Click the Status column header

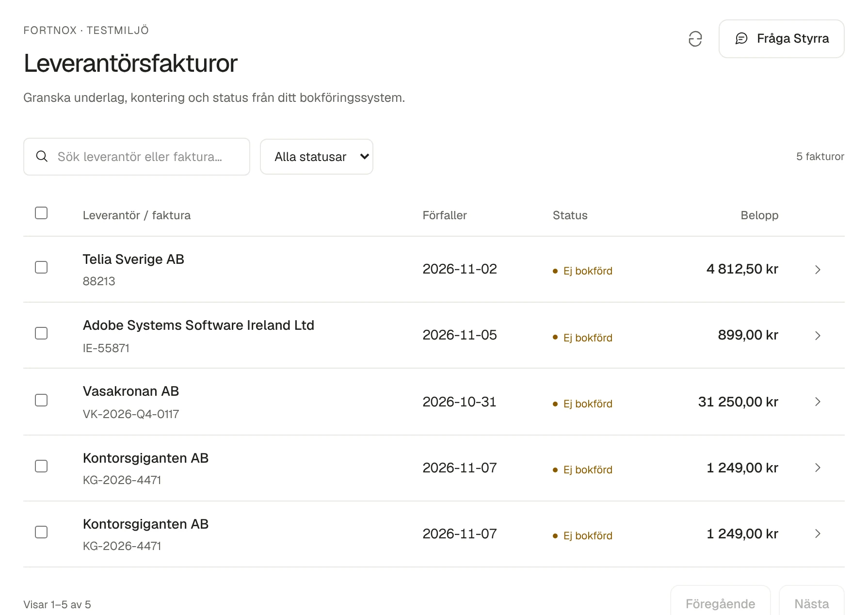(570, 215)
